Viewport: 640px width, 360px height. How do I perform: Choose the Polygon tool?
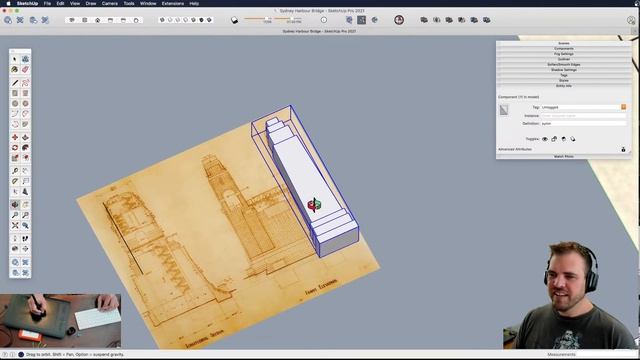[x=25, y=103]
